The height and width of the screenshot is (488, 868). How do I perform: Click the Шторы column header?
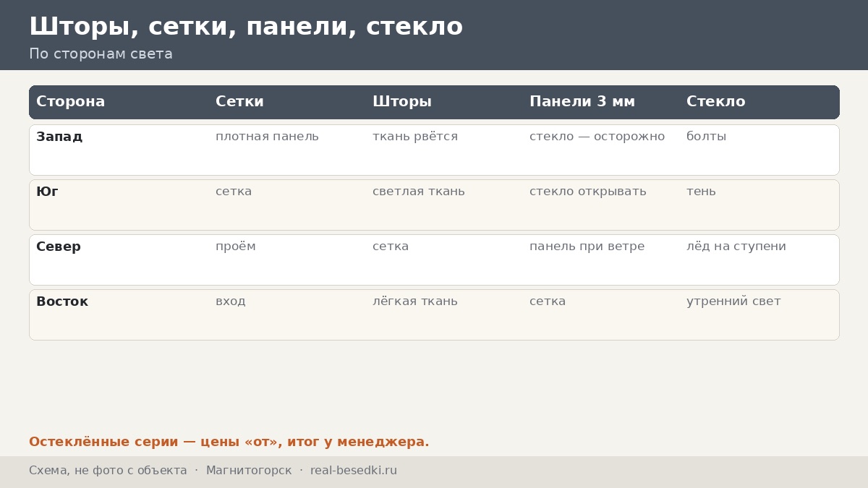click(x=402, y=102)
